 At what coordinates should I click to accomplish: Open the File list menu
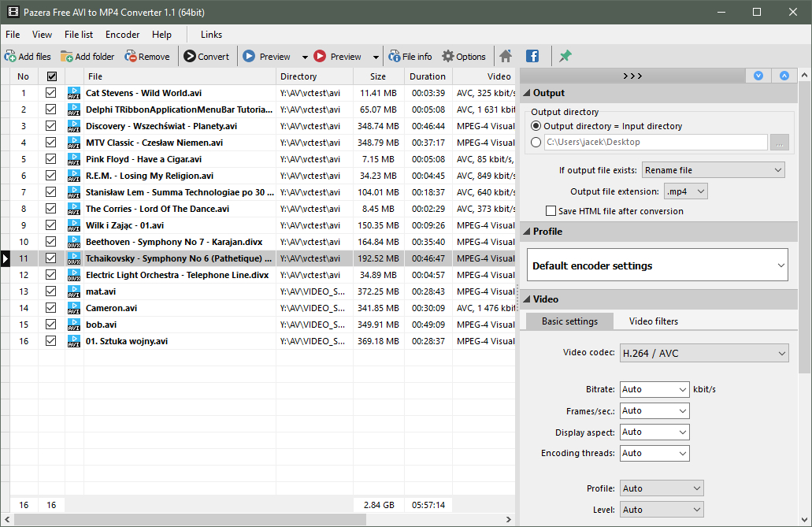click(x=79, y=35)
